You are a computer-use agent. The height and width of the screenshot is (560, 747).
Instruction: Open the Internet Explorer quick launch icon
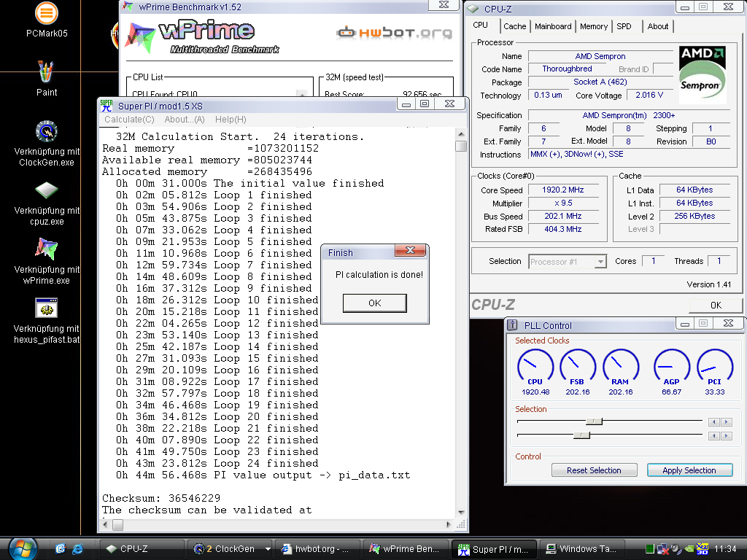pyautogui.click(x=77, y=549)
